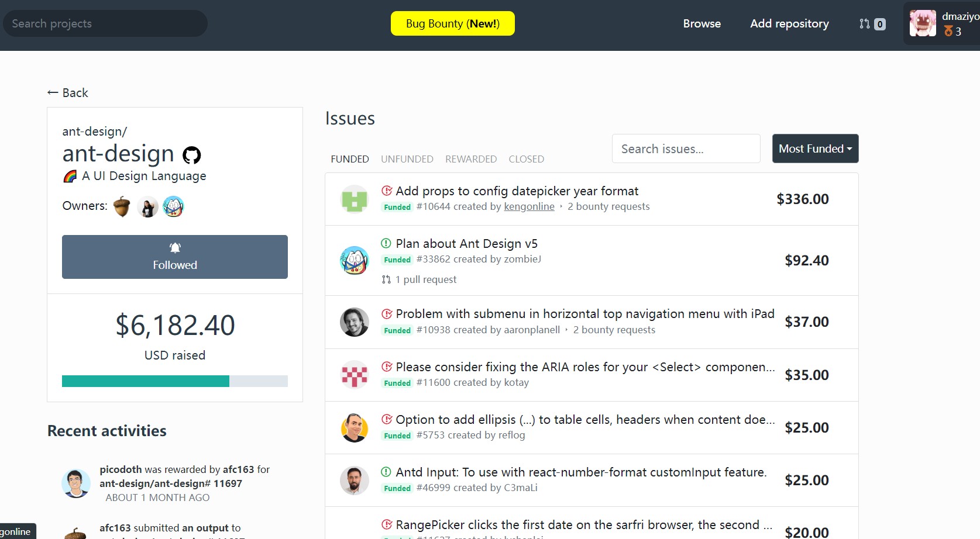The width and height of the screenshot is (980, 539).
Task: Switch to the REWARDED tab
Action: [471, 159]
